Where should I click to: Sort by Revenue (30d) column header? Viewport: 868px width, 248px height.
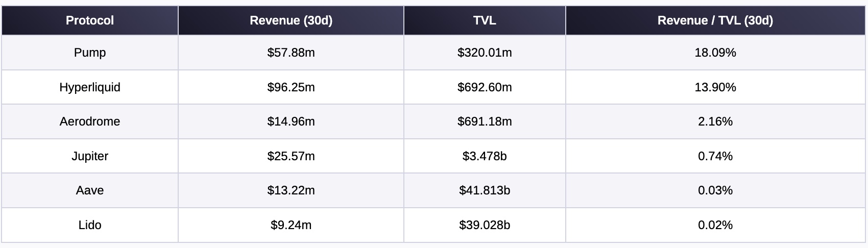click(291, 20)
